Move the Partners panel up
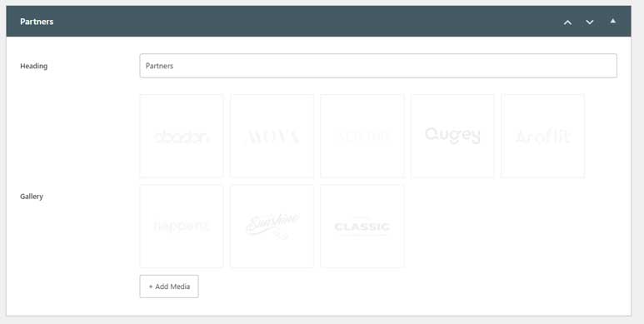The height and width of the screenshot is (324, 644). point(567,22)
